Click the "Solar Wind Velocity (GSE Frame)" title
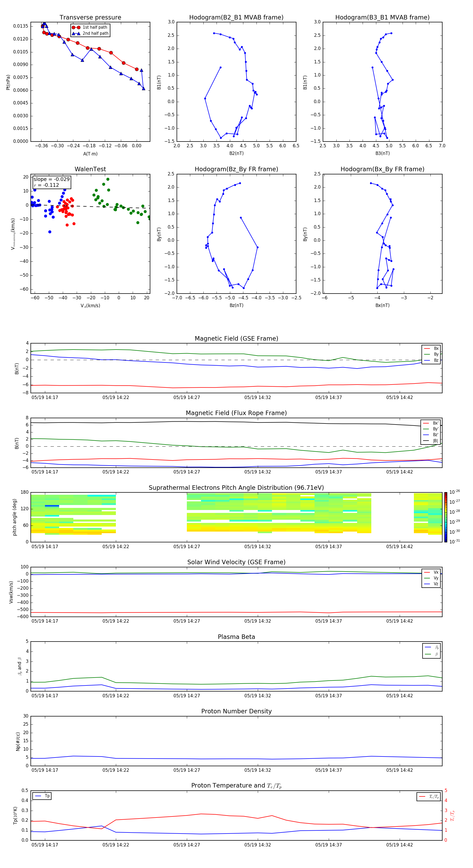The height and width of the screenshot is (868, 473). (x=236, y=562)
